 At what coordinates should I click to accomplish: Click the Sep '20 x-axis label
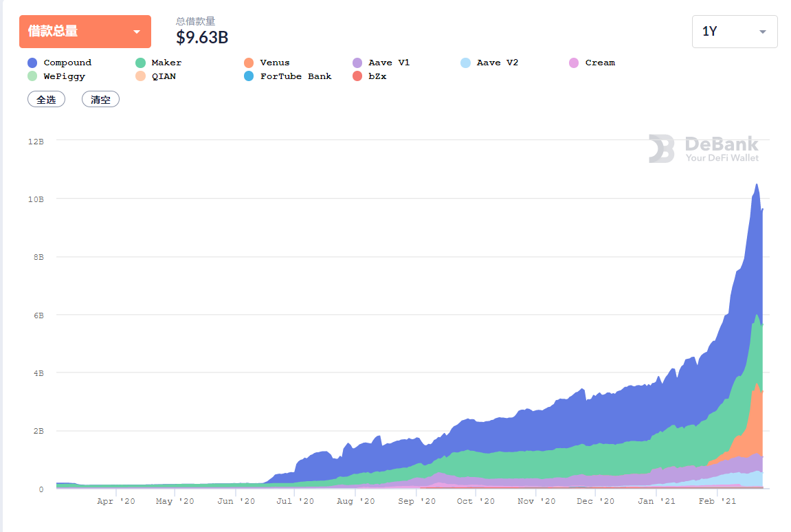tap(416, 501)
